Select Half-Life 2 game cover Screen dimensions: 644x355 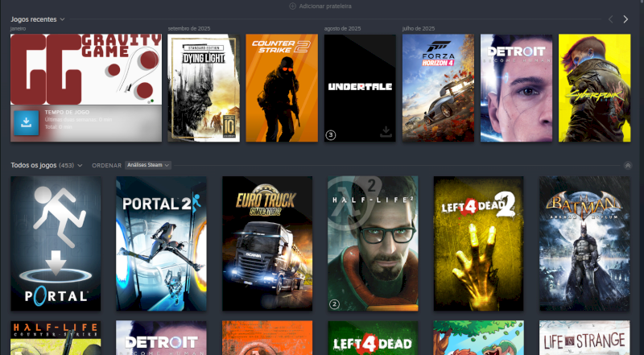373,243
